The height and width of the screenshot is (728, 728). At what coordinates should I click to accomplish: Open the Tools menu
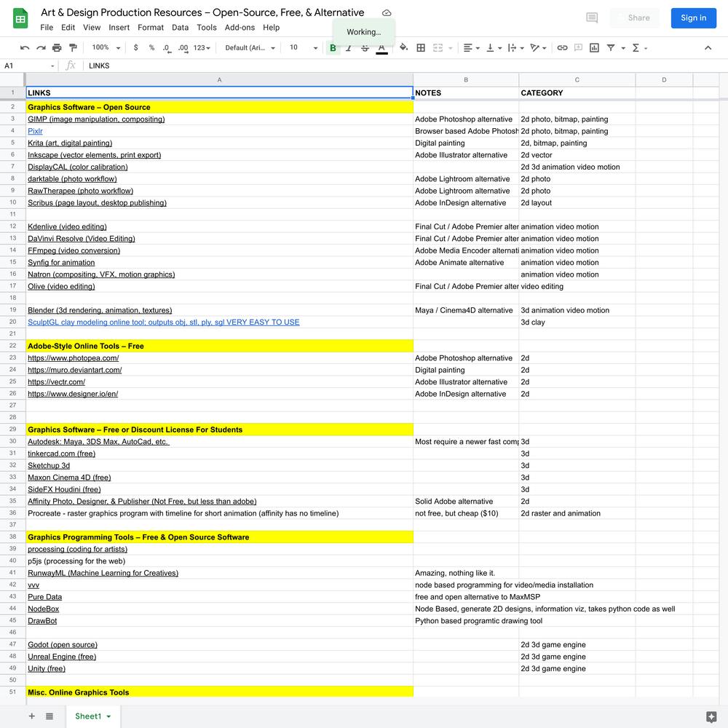207,28
